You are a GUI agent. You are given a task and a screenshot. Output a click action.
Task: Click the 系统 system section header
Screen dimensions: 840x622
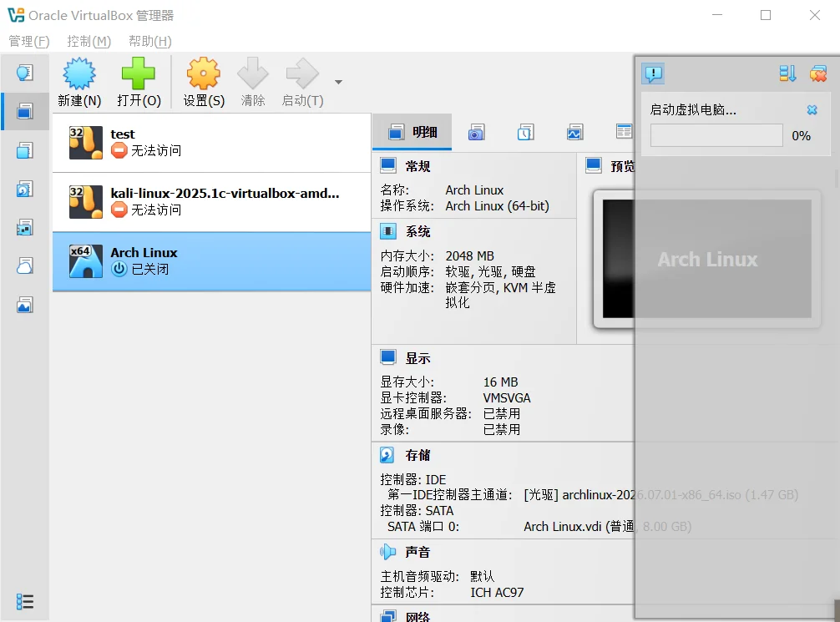(417, 231)
